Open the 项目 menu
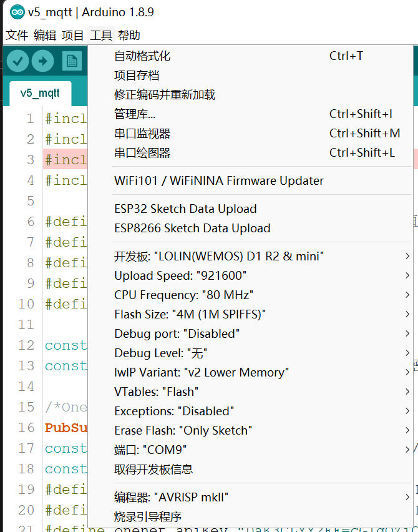The width and height of the screenshot is (418, 532). pyautogui.click(x=72, y=36)
